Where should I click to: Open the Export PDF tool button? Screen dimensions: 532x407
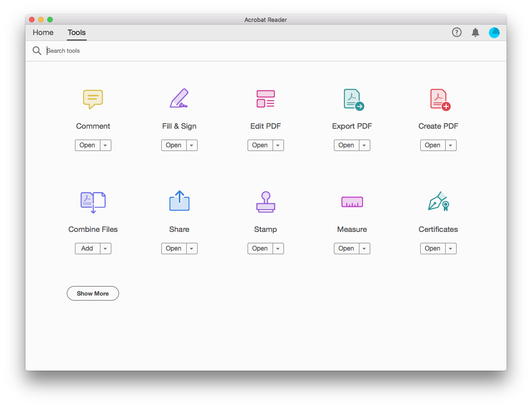tap(346, 146)
